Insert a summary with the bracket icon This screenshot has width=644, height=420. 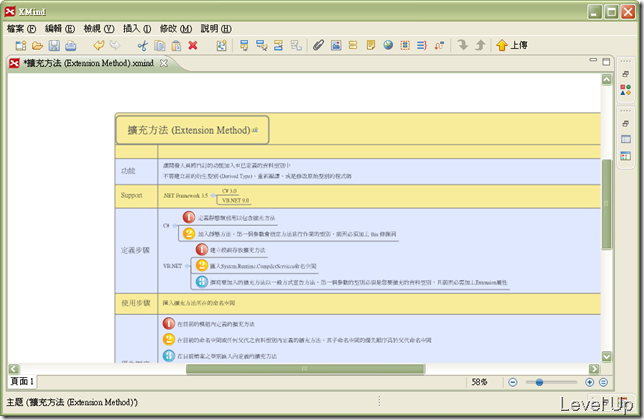point(422,45)
